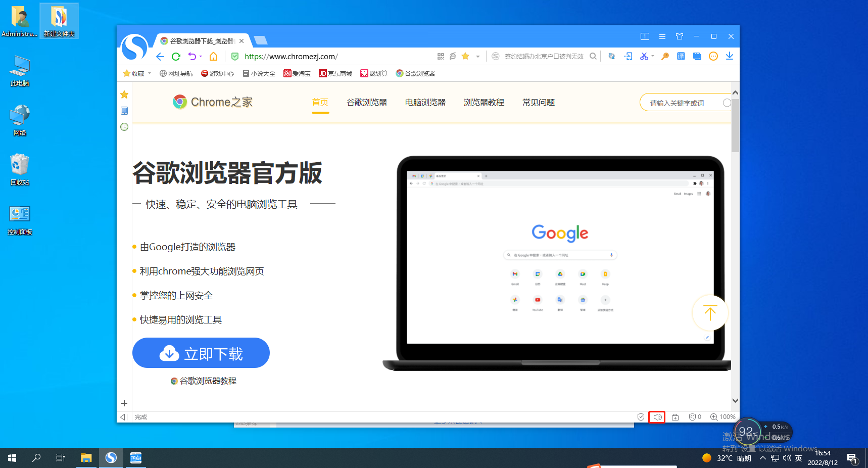Open the key password manager icon

pyautogui.click(x=665, y=57)
